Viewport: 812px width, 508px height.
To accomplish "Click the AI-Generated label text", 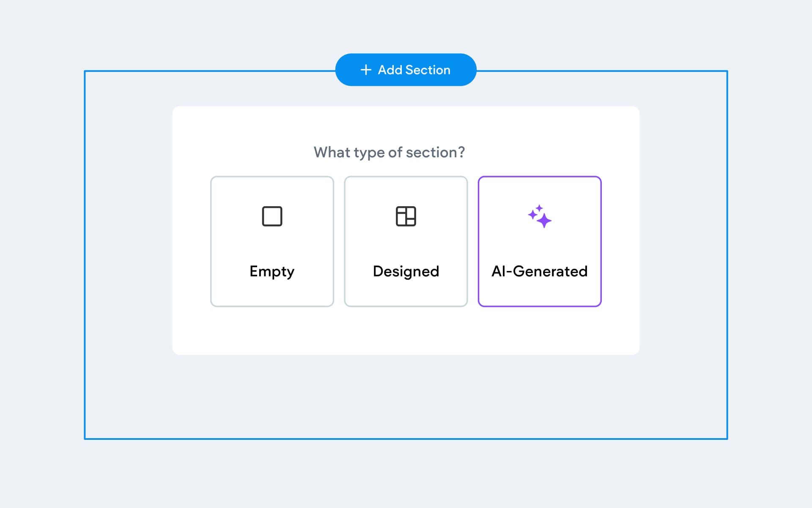I will point(540,271).
